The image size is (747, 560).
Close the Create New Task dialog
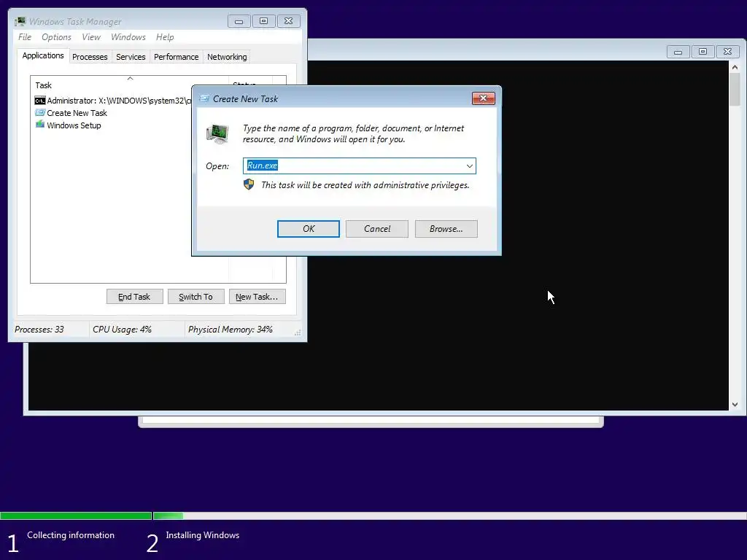[x=483, y=98]
